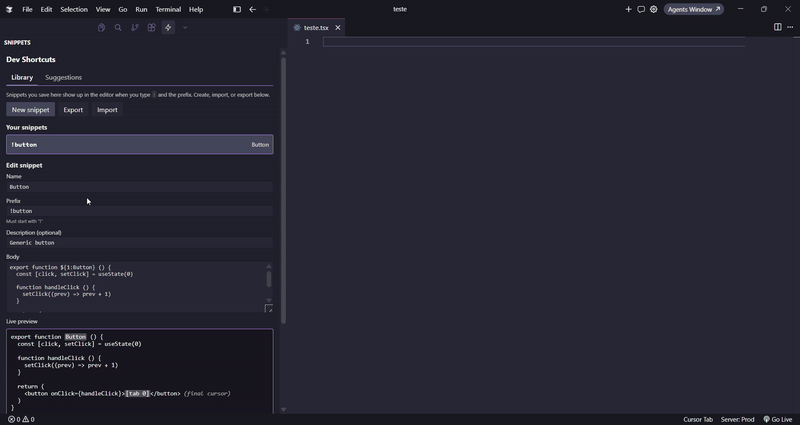Open the Search view icon
The image size is (800, 425).
tap(118, 28)
